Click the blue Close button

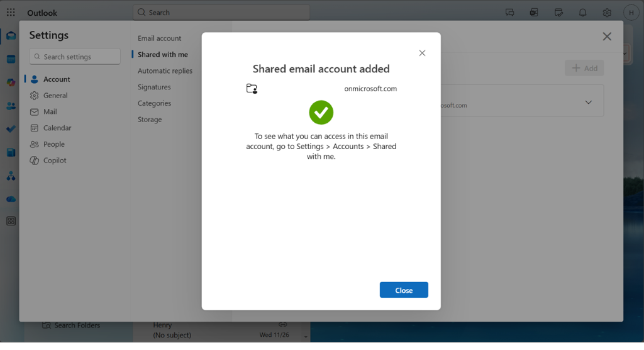coord(404,290)
